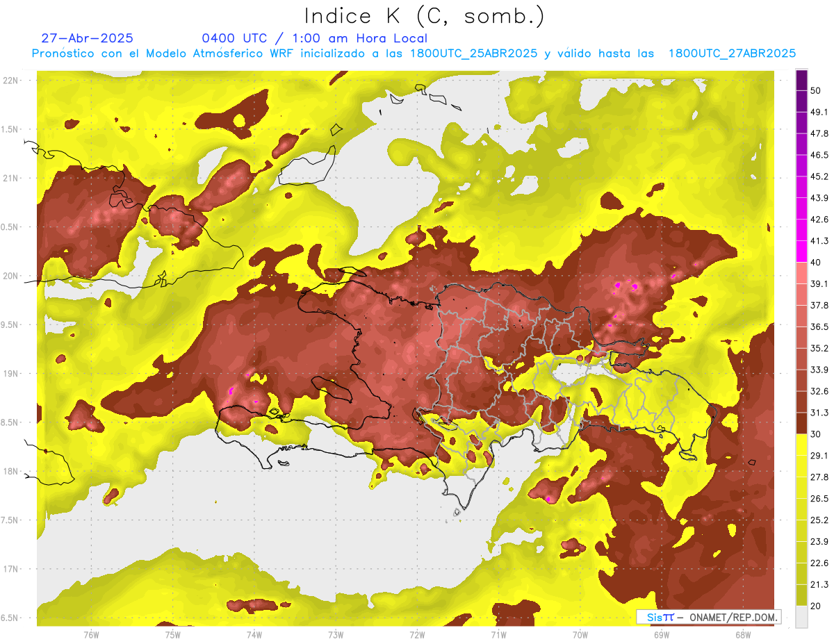This screenshot has width=834, height=644.
Task: Click "0400 UTC / 1:00 am Hora Local"
Action: pos(314,38)
